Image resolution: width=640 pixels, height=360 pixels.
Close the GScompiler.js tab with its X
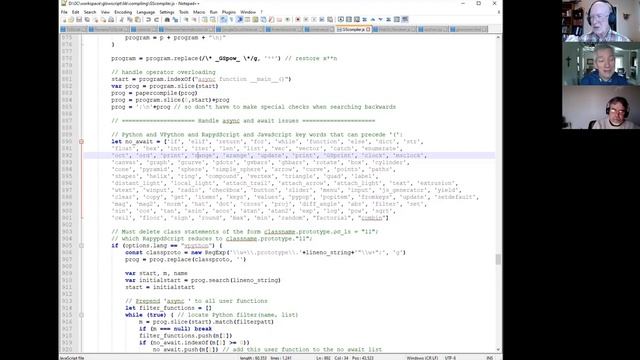tap(368, 29)
